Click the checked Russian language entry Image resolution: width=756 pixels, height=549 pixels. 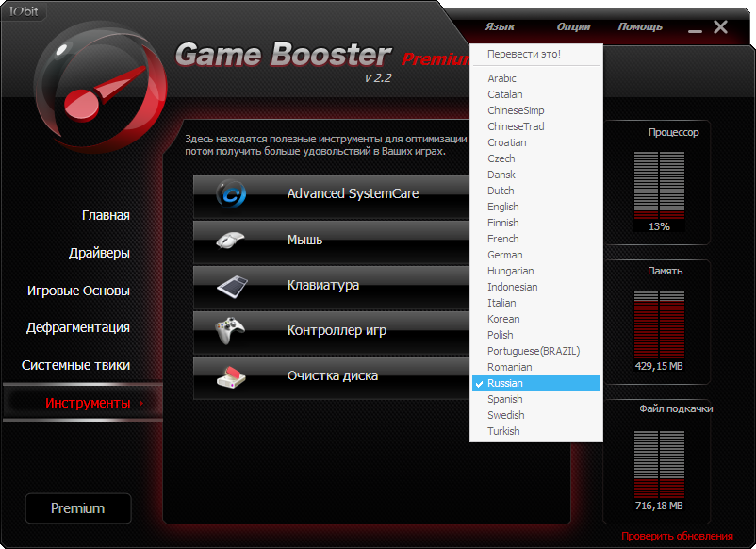(536, 383)
